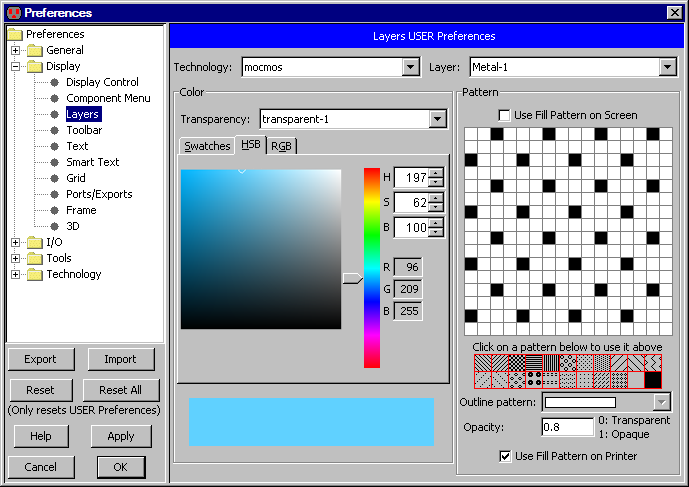Pick the four large rings fill pattern

(x=534, y=380)
